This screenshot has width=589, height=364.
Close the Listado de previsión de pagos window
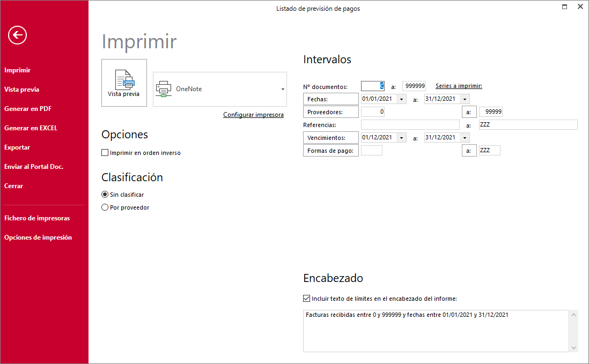pos(580,7)
